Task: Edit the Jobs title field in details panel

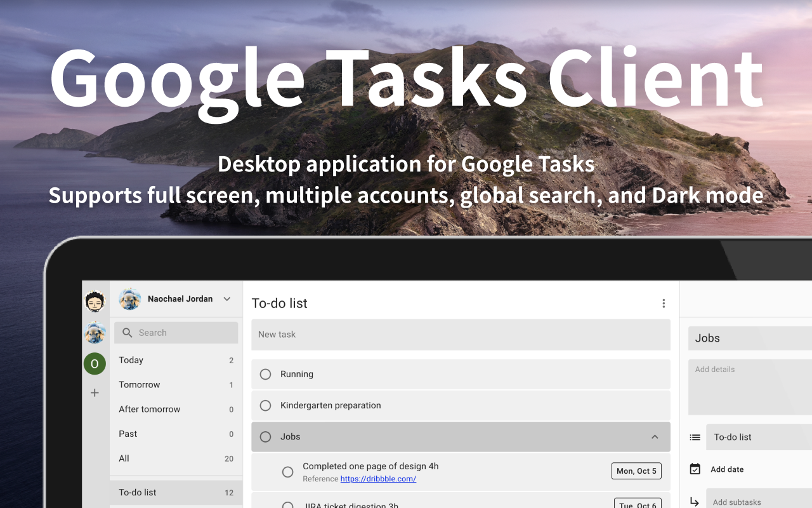Action: click(x=750, y=338)
